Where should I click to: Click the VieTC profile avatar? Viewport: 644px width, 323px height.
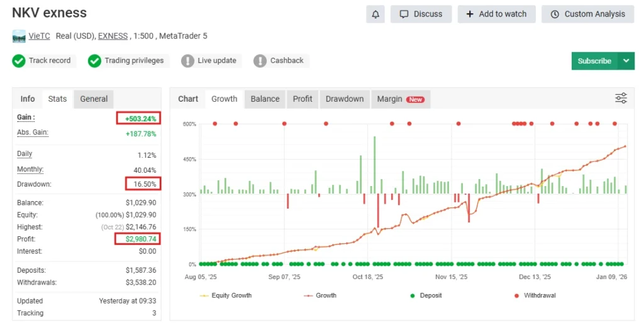(19, 36)
